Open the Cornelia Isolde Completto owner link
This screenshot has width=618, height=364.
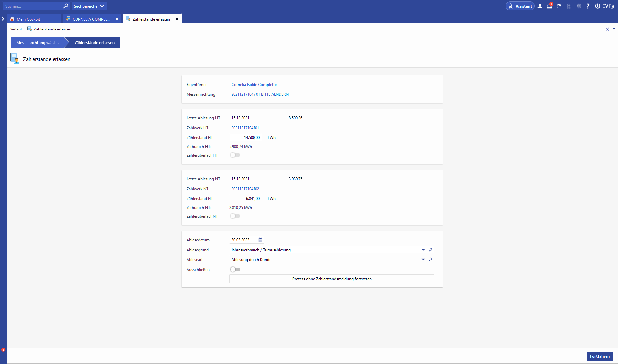[254, 84]
